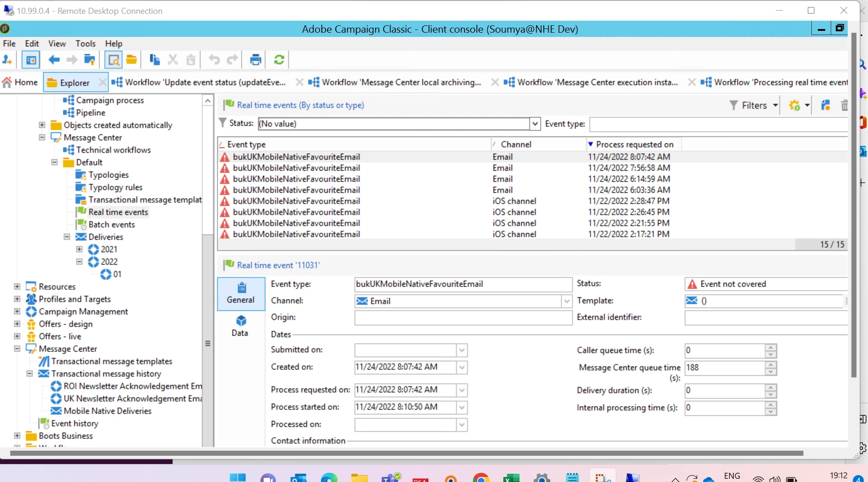This screenshot has width=868, height=482.
Task: Click the connect user icon in toolbar
Action: point(7,60)
